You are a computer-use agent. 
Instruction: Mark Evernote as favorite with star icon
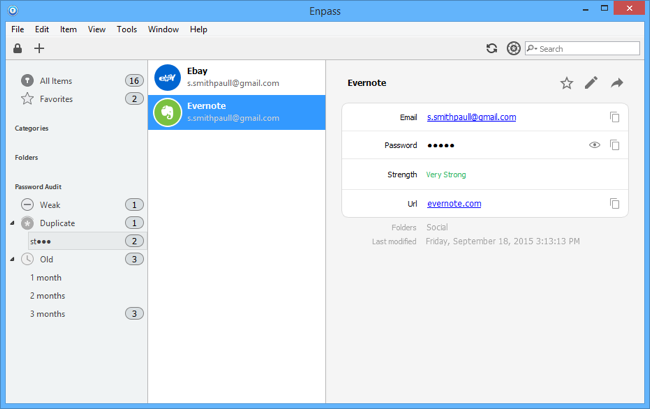click(567, 83)
